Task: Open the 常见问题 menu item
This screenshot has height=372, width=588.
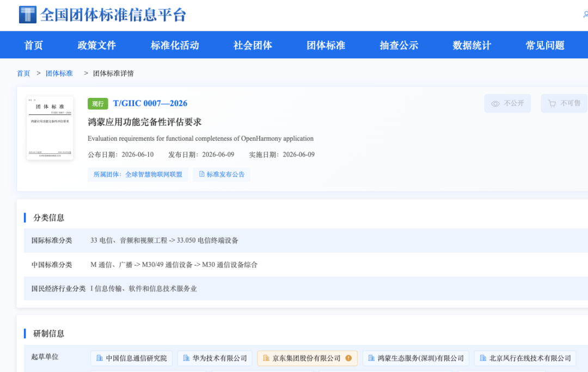Action: coord(545,45)
